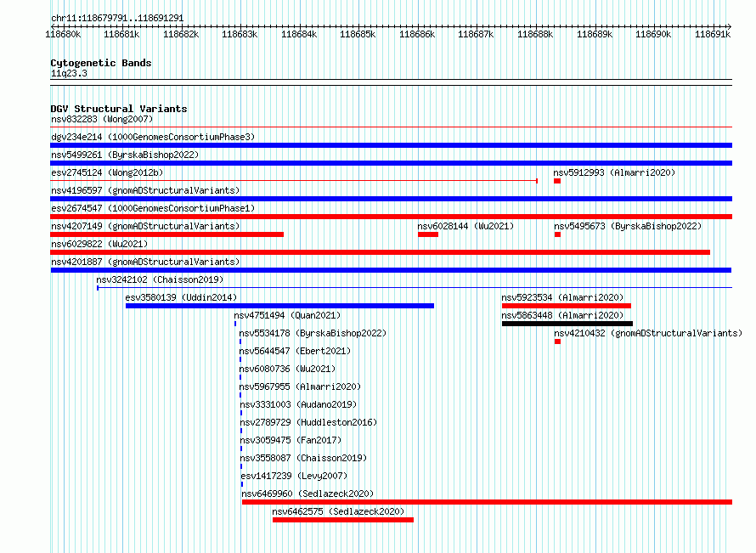This screenshot has width=756, height=553.
Task: Click the 11q23.3 band label
Action: (69, 73)
